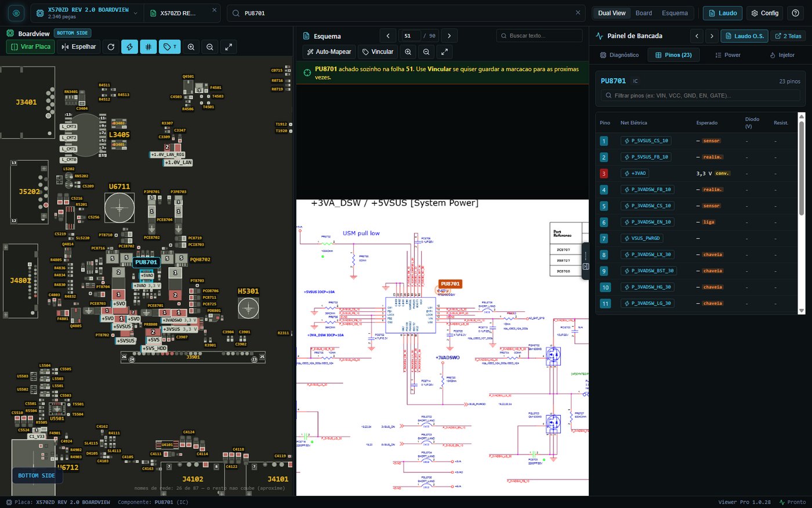Zoom out on the Esquema schematic
Viewport: 812px width, 508px height.
426,52
